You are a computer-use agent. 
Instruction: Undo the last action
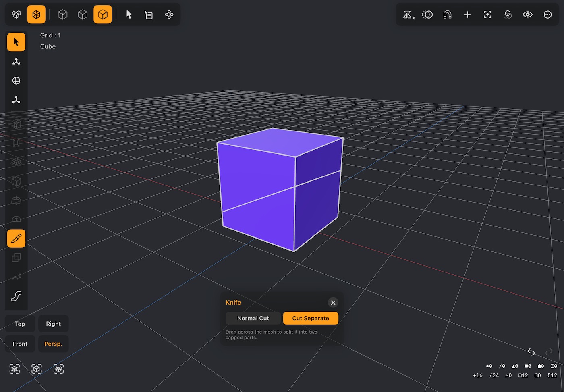tap(531, 352)
